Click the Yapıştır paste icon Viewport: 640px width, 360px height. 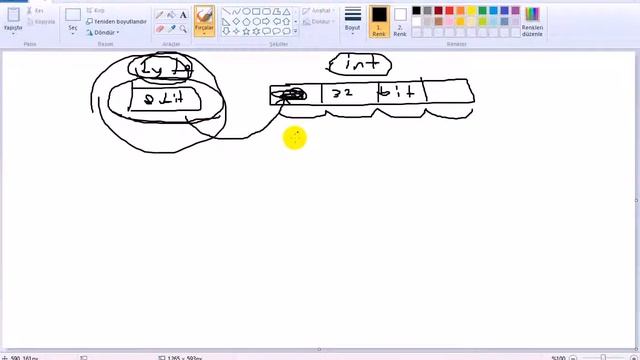tap(13, 15)
